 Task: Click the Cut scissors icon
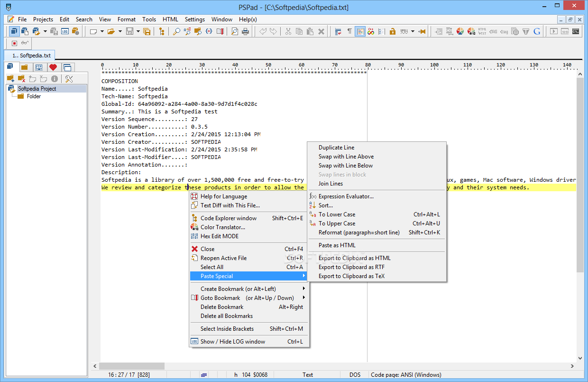(288, 31)
